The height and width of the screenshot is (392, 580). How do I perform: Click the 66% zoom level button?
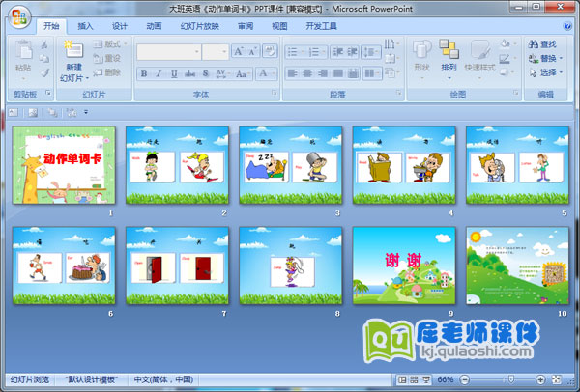pos(446,380)
